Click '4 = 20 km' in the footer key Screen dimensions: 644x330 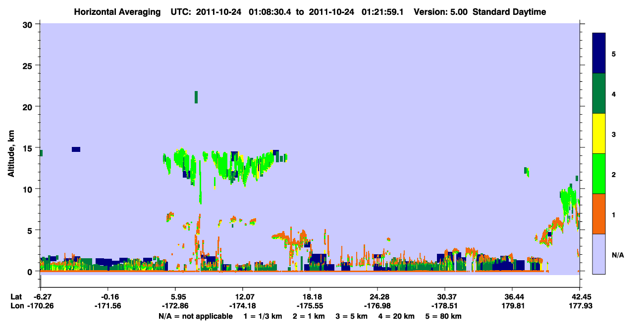397,316
